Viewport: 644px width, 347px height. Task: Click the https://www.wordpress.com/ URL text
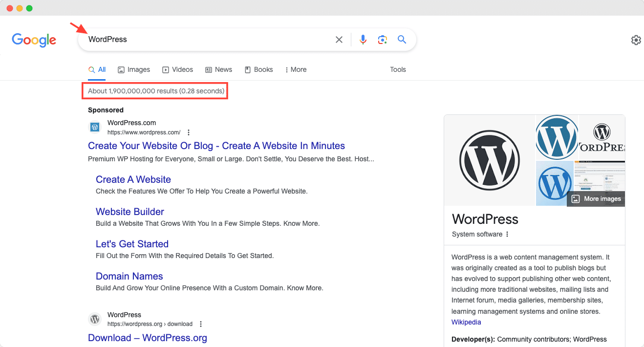[144, 132]
